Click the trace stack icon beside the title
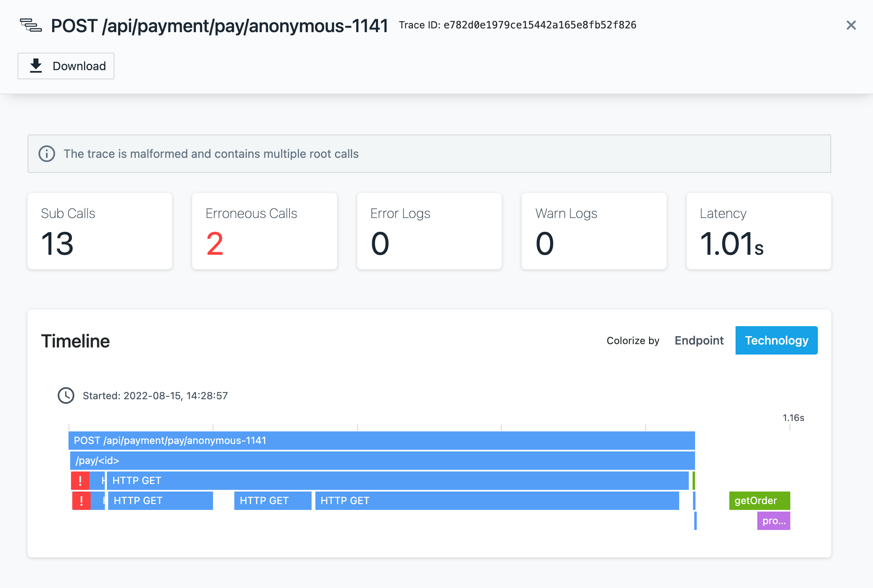The height and width of the screenshot is (588, 873). click(x=31, y=25)
